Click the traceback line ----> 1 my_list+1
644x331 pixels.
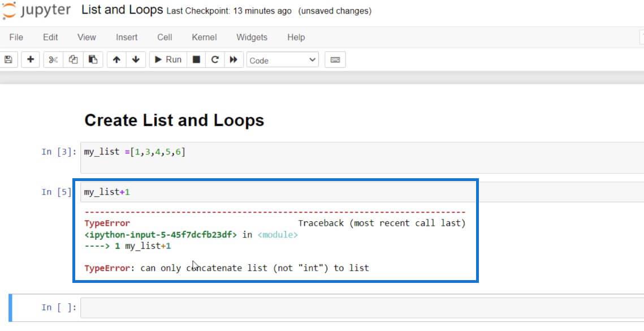[x=128, y=246]
